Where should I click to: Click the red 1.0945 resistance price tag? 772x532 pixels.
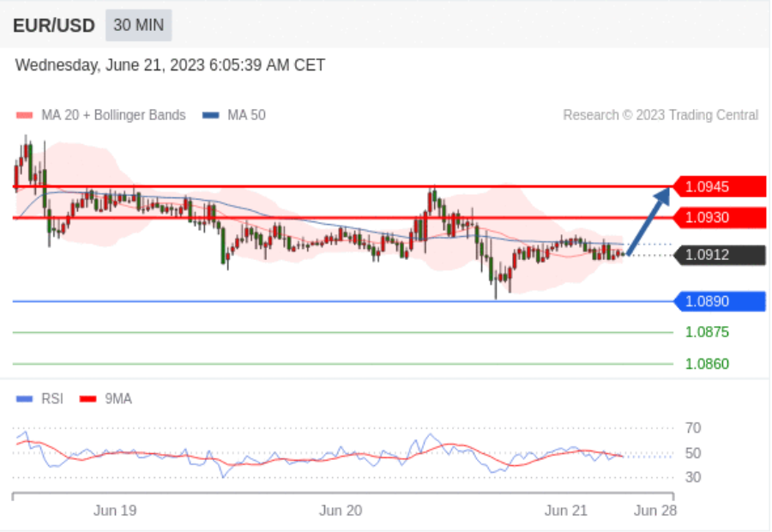point(720,186)
